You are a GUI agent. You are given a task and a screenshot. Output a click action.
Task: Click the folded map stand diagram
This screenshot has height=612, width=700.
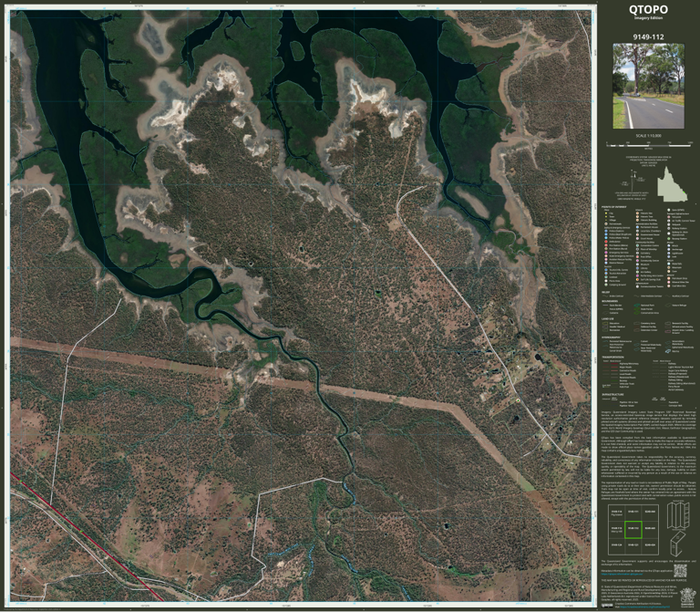pos(678,544)
